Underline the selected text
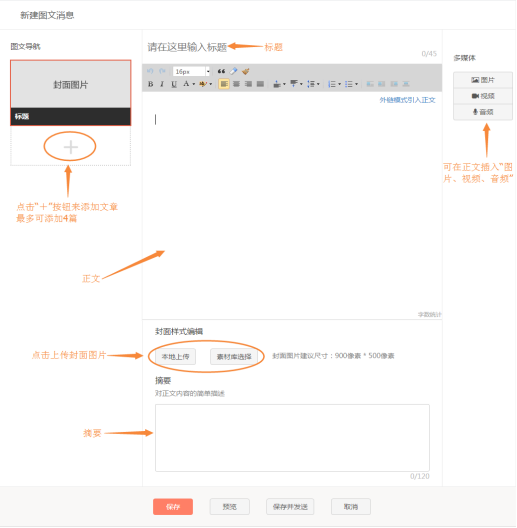Image resolution: width=517 pixels, height=528 pixels. click(x=174, y=84)
